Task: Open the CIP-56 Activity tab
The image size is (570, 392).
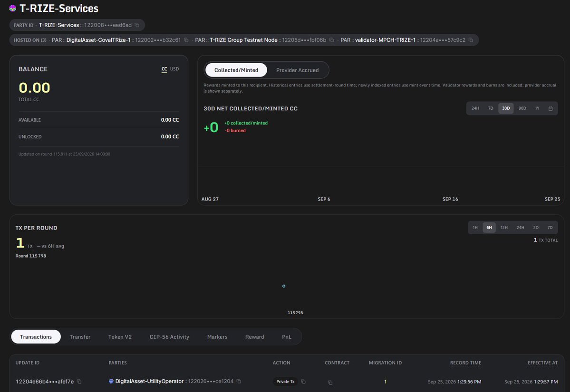Action: coord(169,337)
